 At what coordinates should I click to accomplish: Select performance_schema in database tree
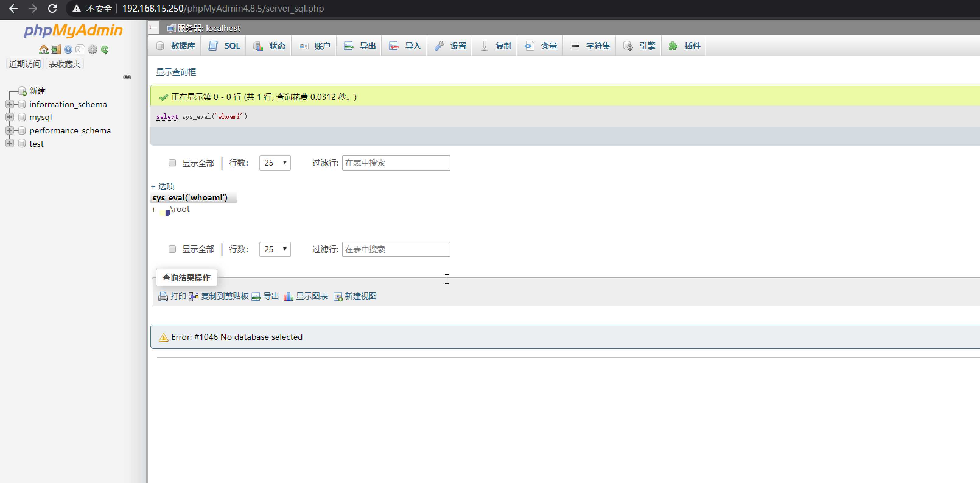point(70,131)
